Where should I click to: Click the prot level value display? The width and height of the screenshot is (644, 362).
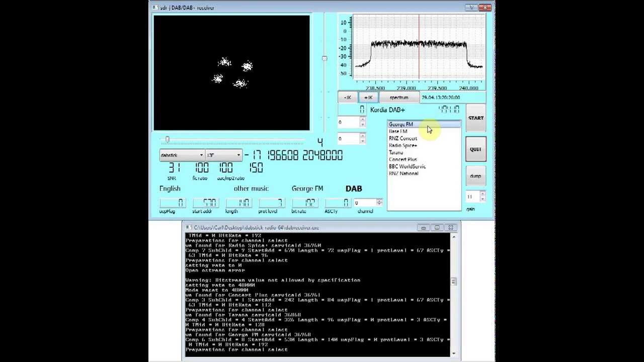click(x=272, y=203)
